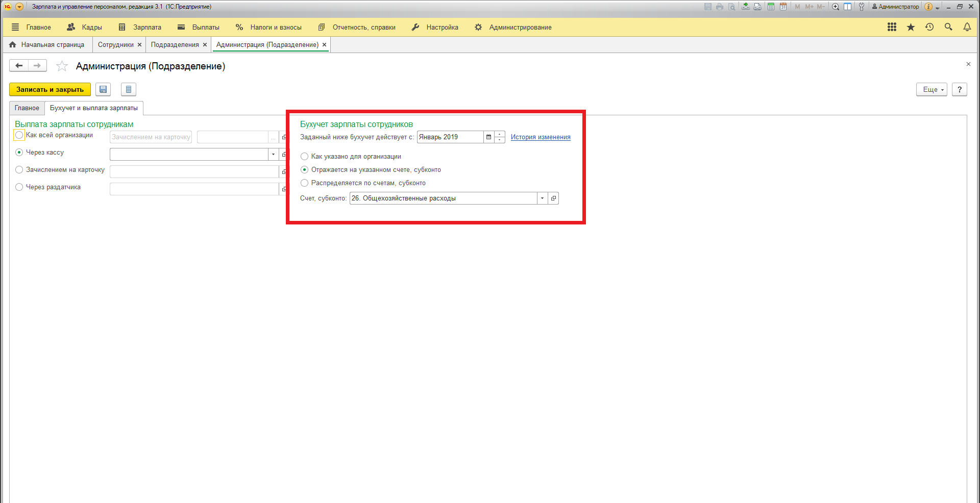The image size is (980, 503).
Task: Click the get-link icon in title bar
Action: click(x=746, y=7)
